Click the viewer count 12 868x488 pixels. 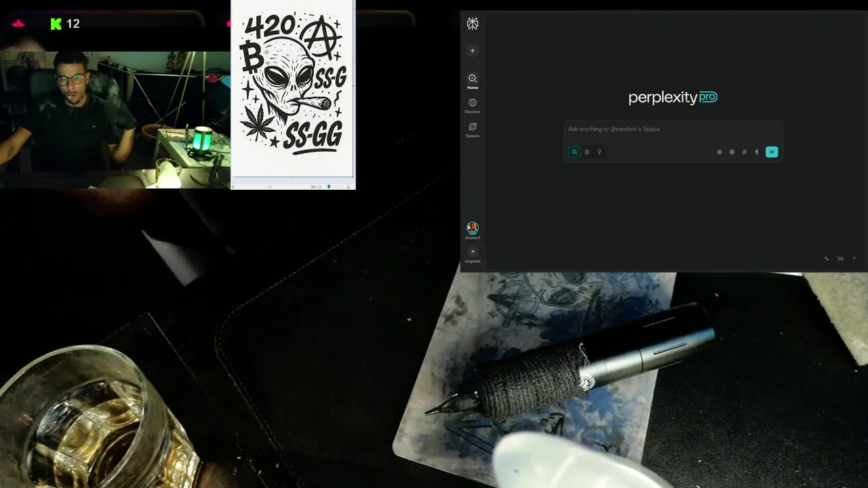tap(73, 24)
